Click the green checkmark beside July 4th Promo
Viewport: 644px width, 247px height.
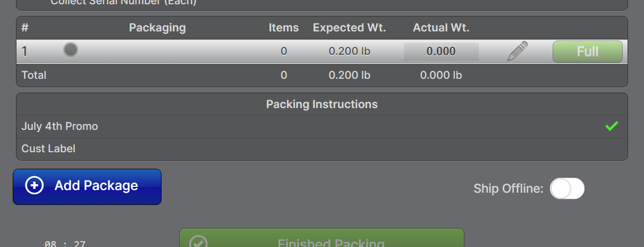612,127
